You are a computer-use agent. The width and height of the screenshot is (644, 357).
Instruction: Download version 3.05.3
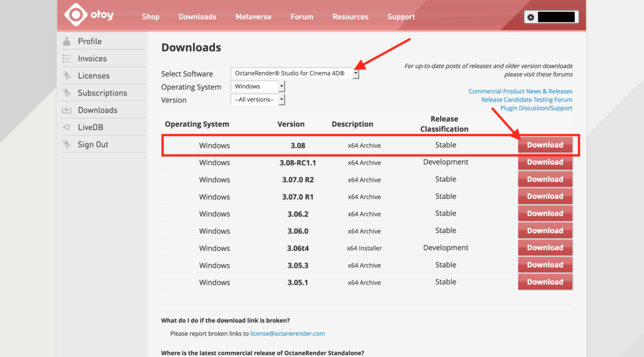(545, 265)
